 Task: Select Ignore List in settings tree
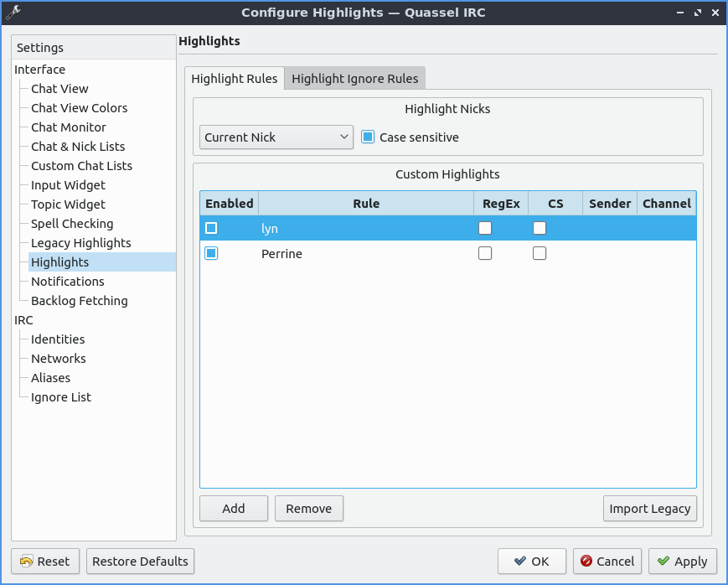click(61, 397)
